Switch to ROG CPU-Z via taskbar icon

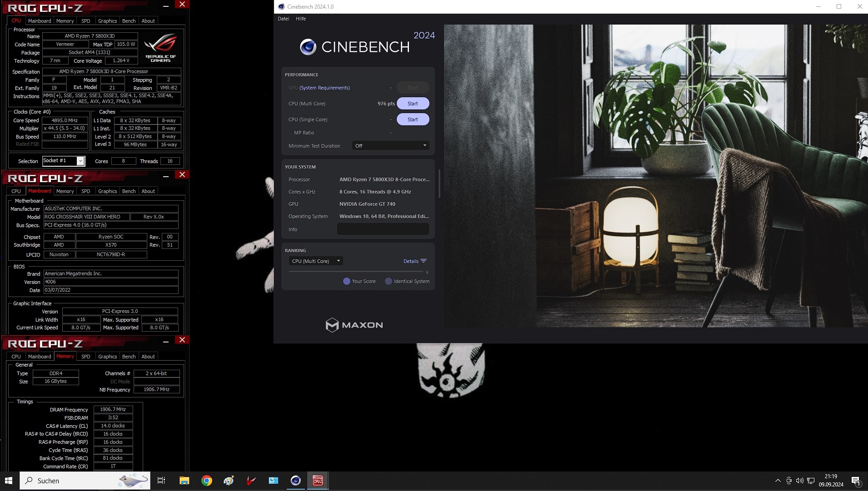click(x=318, y=481)
